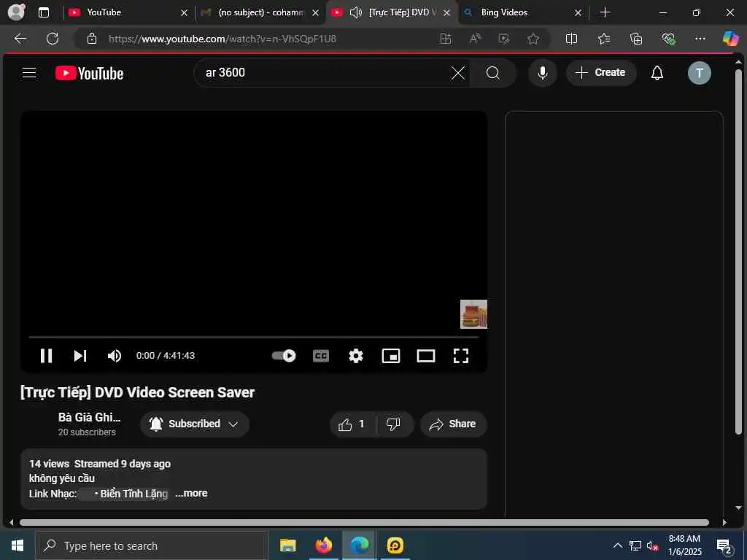Open File Explorer from the taskbar

click(287, 545)
